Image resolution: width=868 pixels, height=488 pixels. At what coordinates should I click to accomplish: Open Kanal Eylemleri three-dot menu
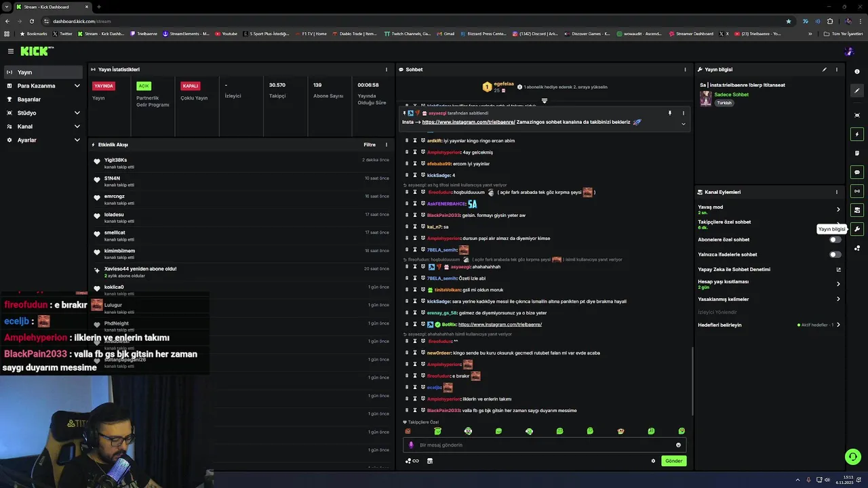(x=837, y=192)
